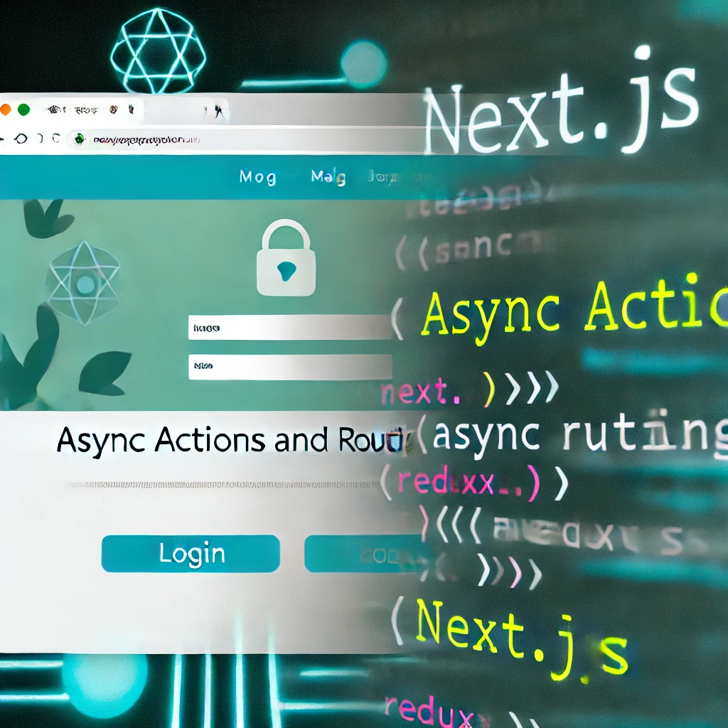The width and height of the screenshot is (728, 728).
Task: Click the teal button beside Login
Action: tap(370, 554)
